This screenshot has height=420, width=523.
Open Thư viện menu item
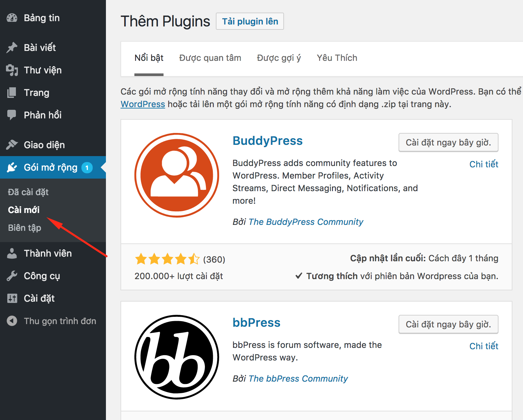[x=53, y=70]
